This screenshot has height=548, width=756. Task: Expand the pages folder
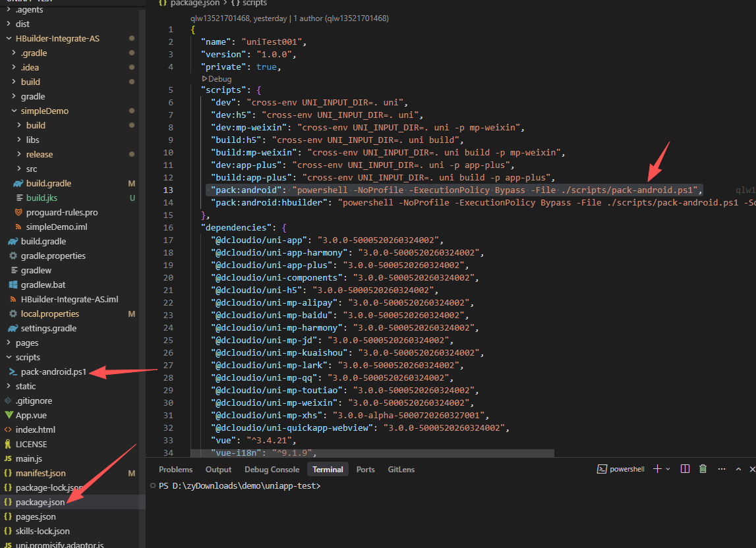coord(73,342)
